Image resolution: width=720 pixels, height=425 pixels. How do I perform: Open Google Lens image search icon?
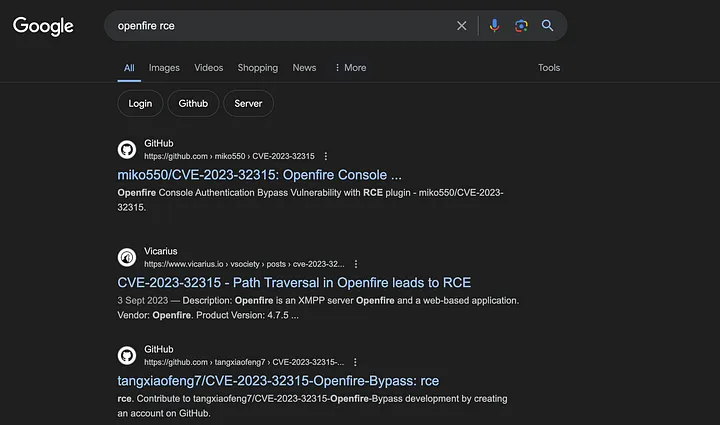[x=521, y=26]
